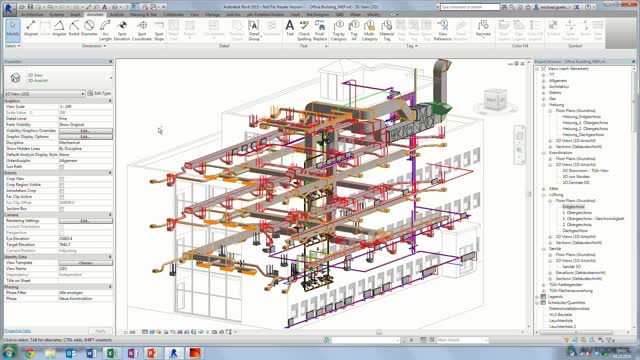Select the Text annotation tool

(290, 29)
